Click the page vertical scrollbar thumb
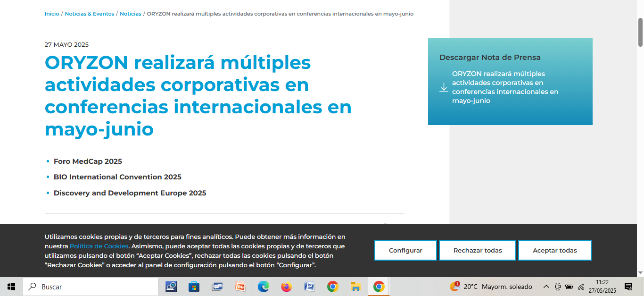The width and height of the screenshot is (644, 296). coord(641,32)
